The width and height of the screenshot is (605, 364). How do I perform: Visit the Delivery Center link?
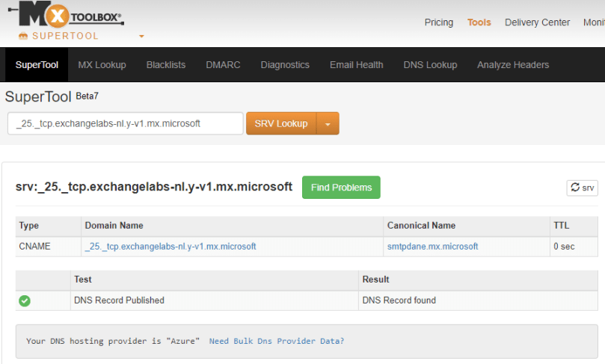[x=537, y=22]
